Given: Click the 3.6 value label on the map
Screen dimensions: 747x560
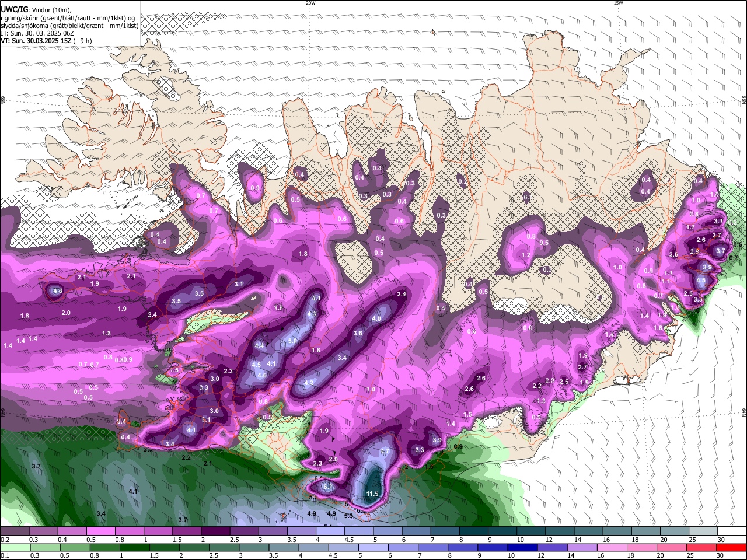Looking at the screenshot, I should tap(358, 333).
